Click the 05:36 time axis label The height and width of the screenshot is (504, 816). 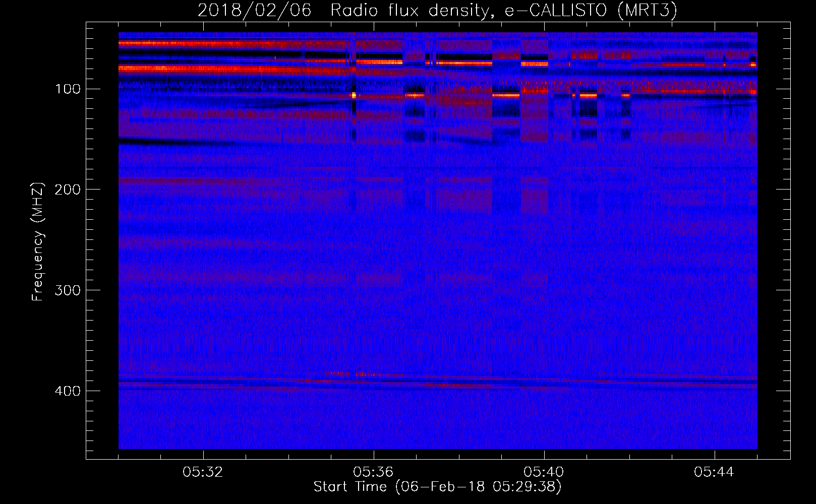(373, 472)
